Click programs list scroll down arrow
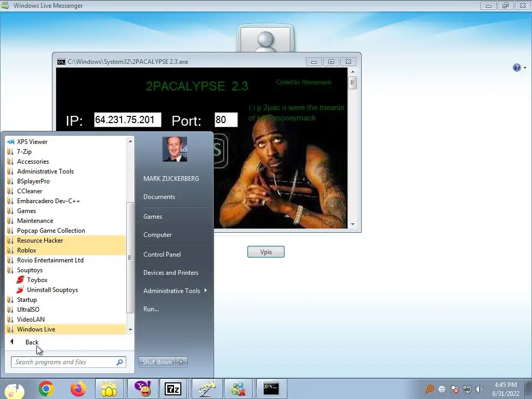This screenshot has width=532, height=399. pos(130,330)
